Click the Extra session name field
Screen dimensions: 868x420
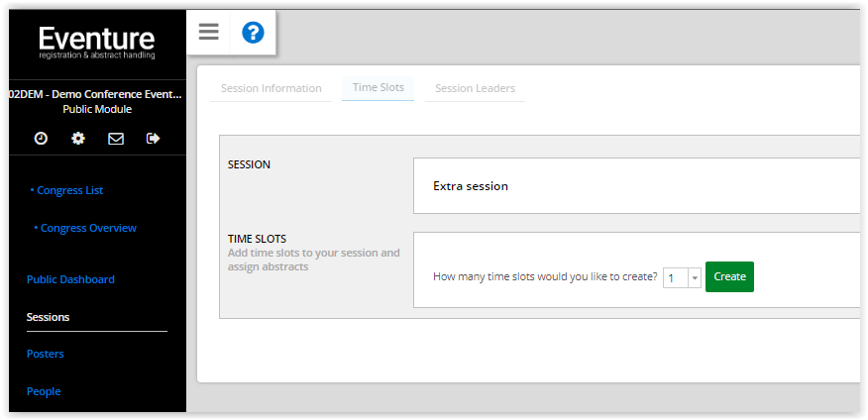point(636,186)
